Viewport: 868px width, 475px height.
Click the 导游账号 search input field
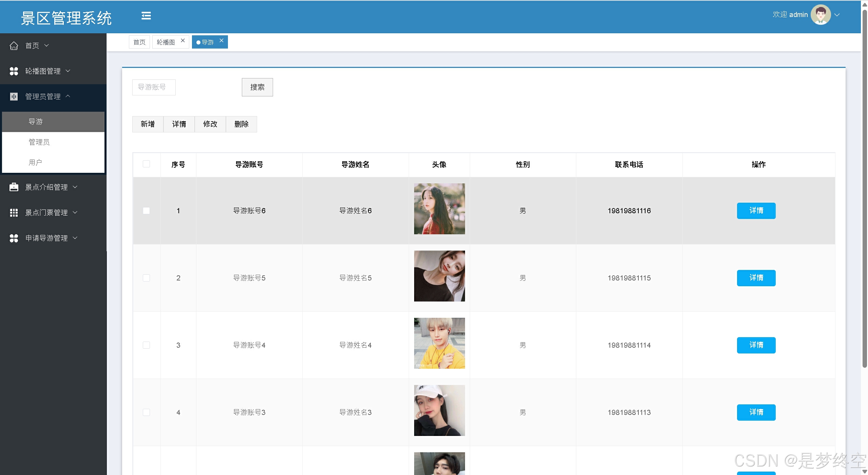(x=154, y=87)
